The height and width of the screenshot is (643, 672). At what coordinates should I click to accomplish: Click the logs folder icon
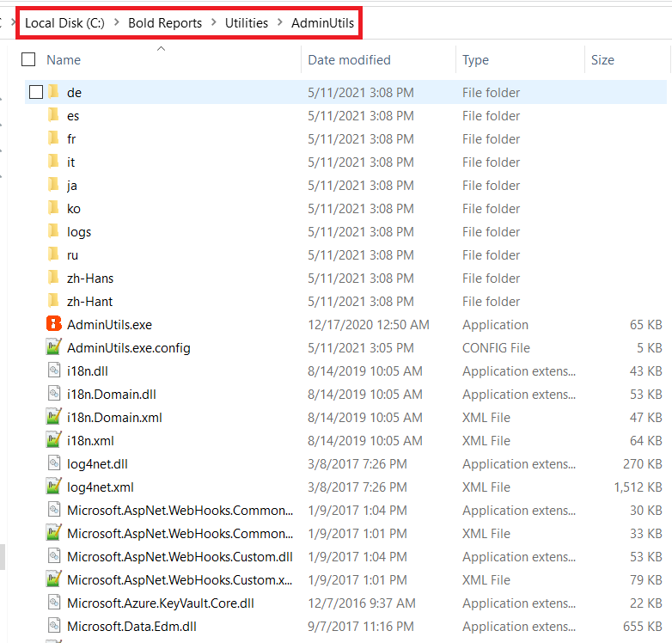pos(53,230)
